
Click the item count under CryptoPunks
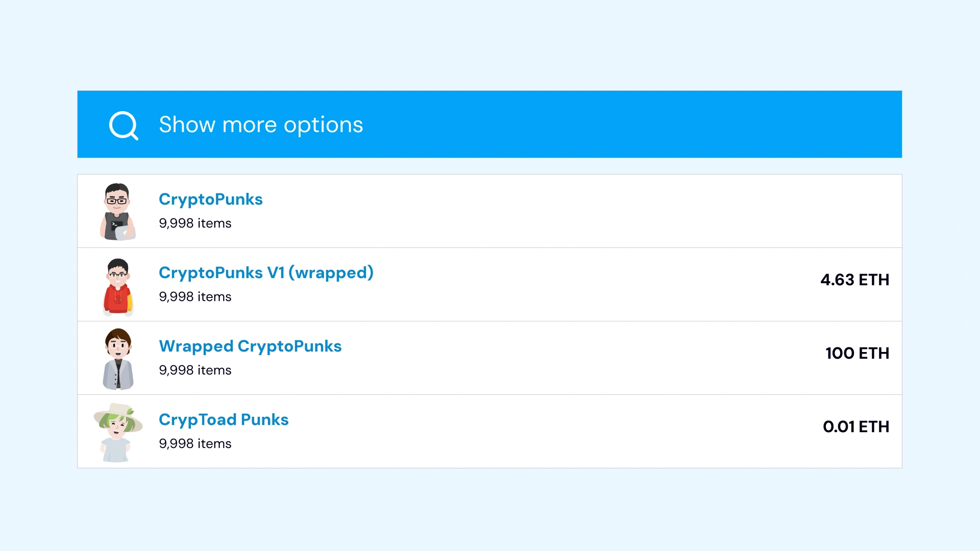pyautogui.click(x=195, y=223)
